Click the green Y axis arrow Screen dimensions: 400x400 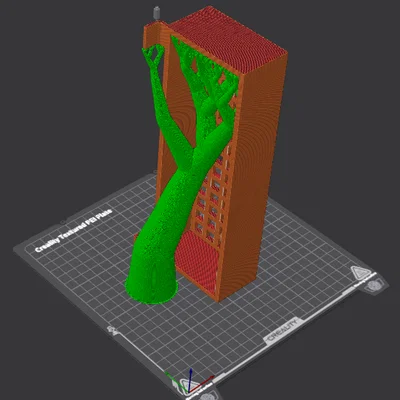click(x=176, y=381)
